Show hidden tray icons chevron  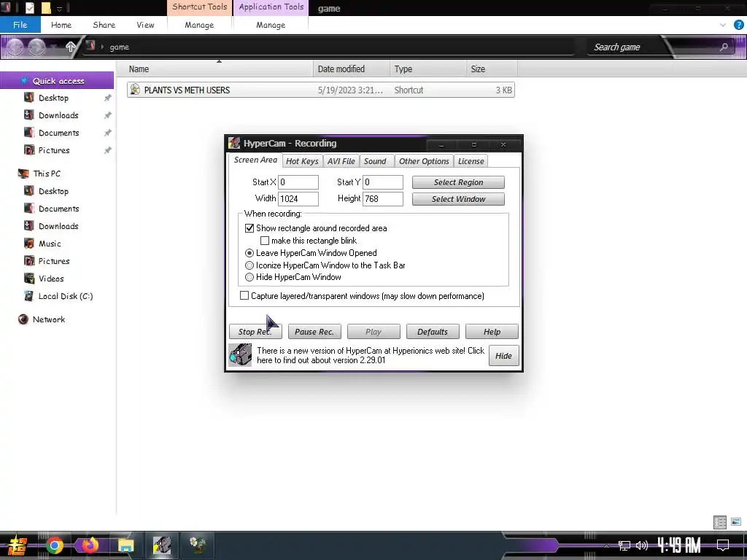point(606,545)
